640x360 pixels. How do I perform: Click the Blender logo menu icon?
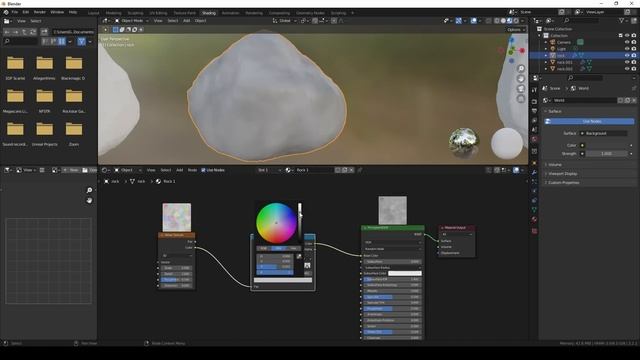pos(6,12)
